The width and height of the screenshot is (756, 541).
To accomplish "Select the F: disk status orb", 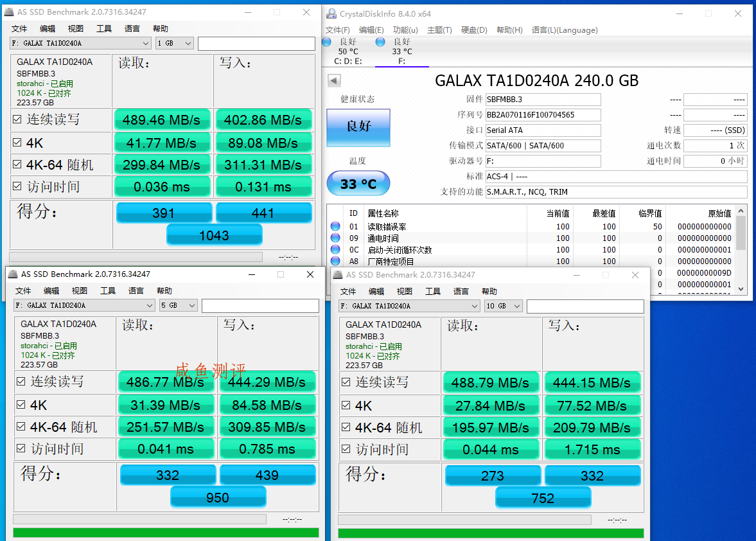I will pos(380,42).
